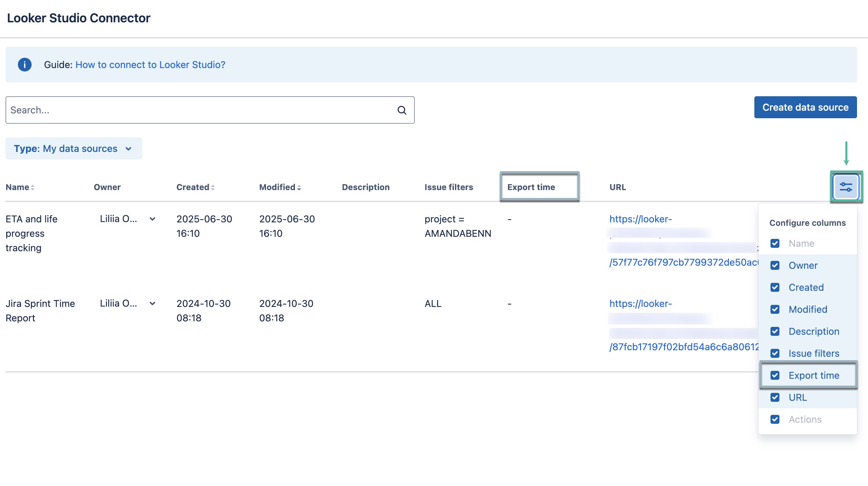Viewport: 868px width, 486px height.
Task: Sort by Modified column arrows
Action: (299, 187)
